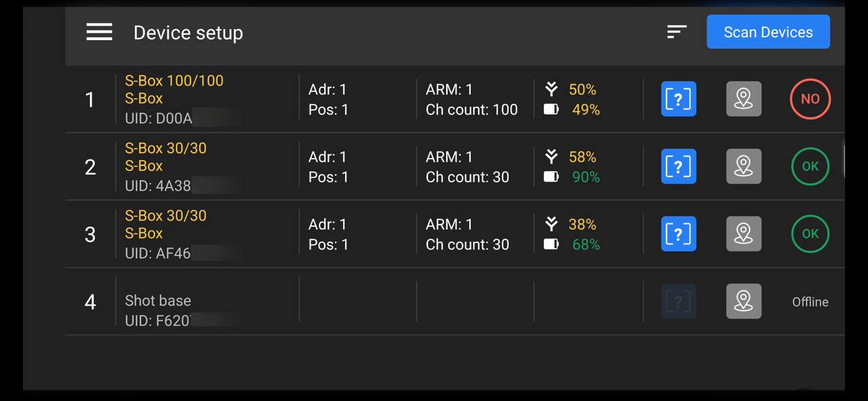Open location pin for device 1
Screen dimensions: 868x401
point(743,99)
